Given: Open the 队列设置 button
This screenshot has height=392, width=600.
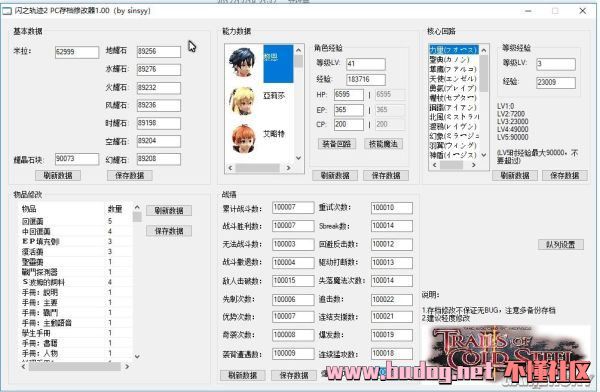Looking at the screenshot, I should click(561, 244).
